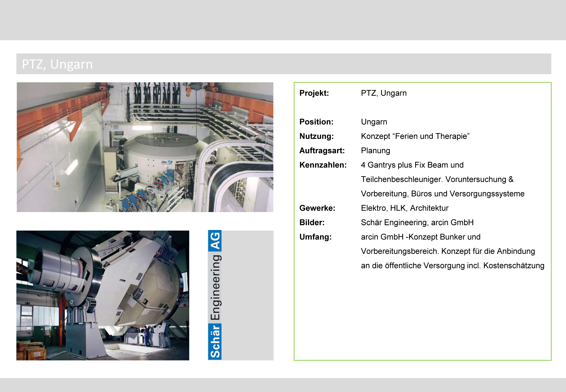Select the 'Position:' label
The width and height of the screenshot is (566, 392).
[316, 122]
